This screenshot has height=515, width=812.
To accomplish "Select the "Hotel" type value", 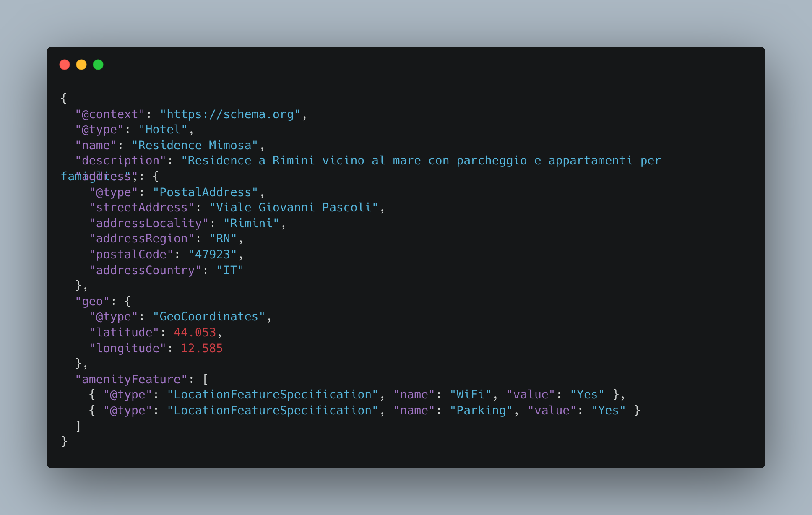I will pyautogui.click(x=163, y=130).
